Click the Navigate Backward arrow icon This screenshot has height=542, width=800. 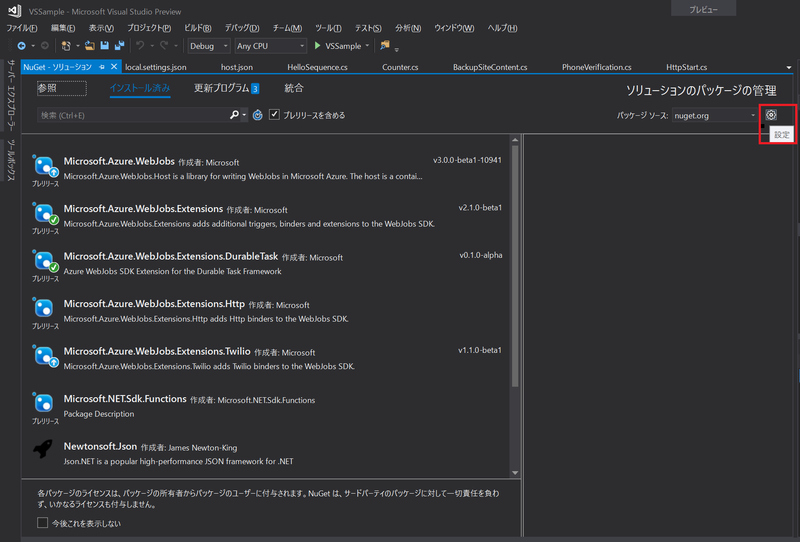click(x=21, y=46)
